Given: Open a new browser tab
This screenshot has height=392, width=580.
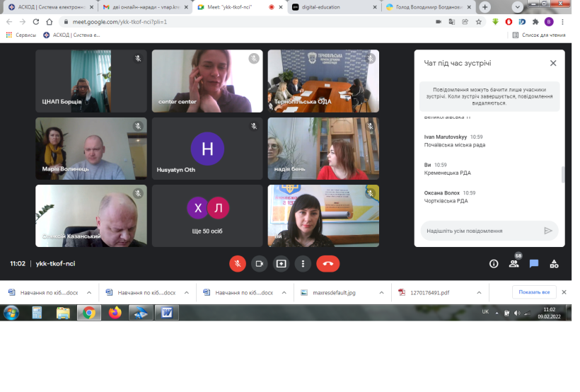Looking at the screenshot, I should coord(485,7).
